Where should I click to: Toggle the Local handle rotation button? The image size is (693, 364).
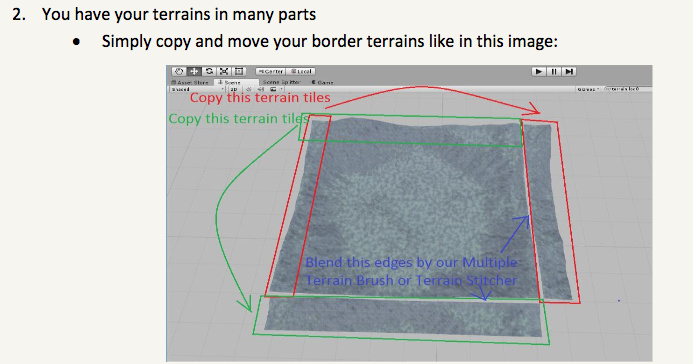(x=301, y=72)
